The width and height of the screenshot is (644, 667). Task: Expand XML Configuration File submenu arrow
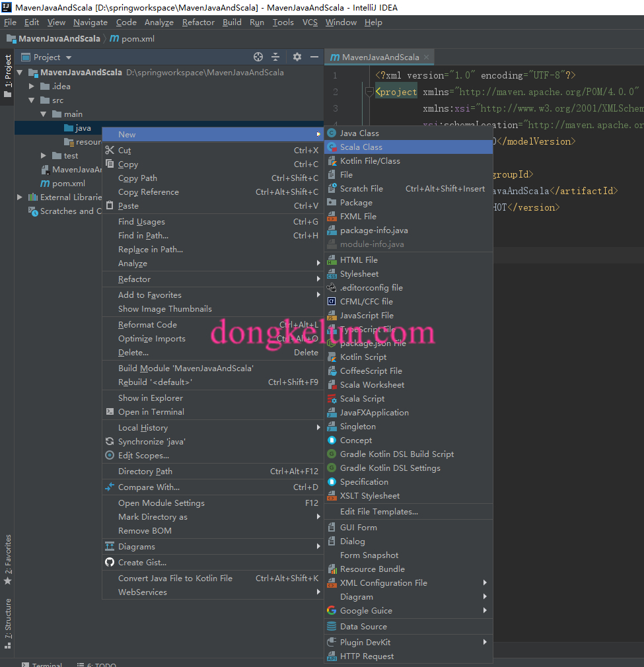[485, 582]
